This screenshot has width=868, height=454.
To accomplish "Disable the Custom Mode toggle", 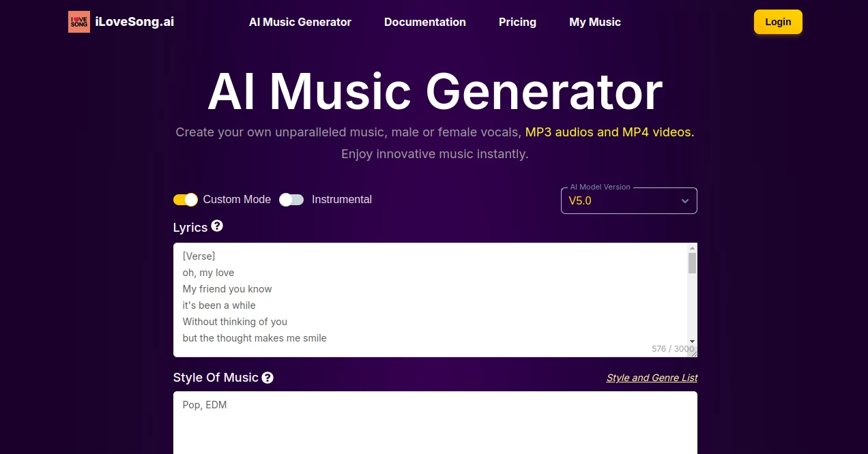I will (185, 199).
